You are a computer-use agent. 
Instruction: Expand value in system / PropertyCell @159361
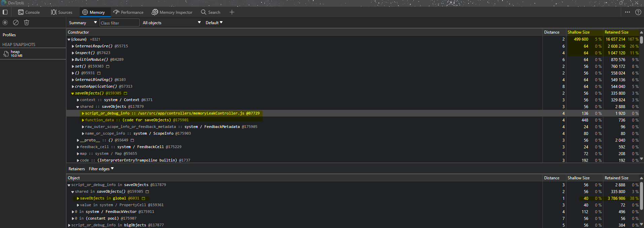point(78,205)
